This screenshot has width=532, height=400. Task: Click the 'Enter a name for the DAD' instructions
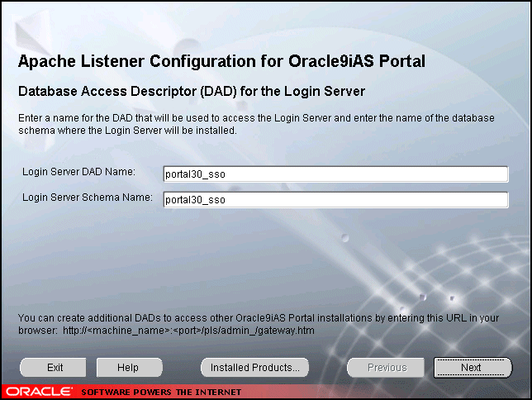[x=256, y=124]
